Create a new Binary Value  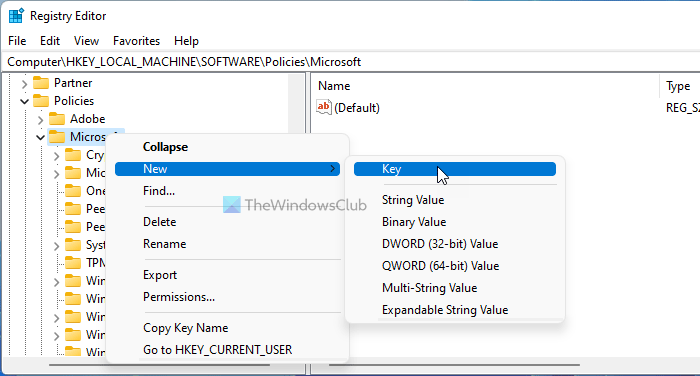click(x=414, y=222)
